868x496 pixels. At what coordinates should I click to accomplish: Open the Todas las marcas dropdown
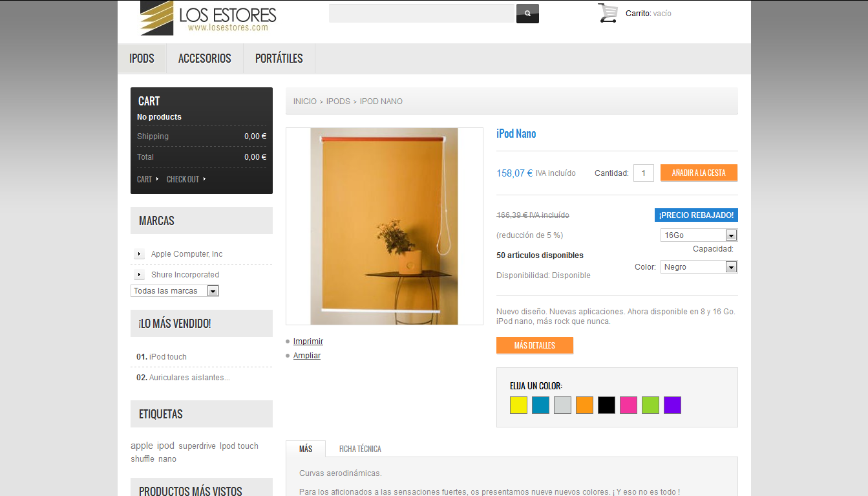(x=175, y=291)
